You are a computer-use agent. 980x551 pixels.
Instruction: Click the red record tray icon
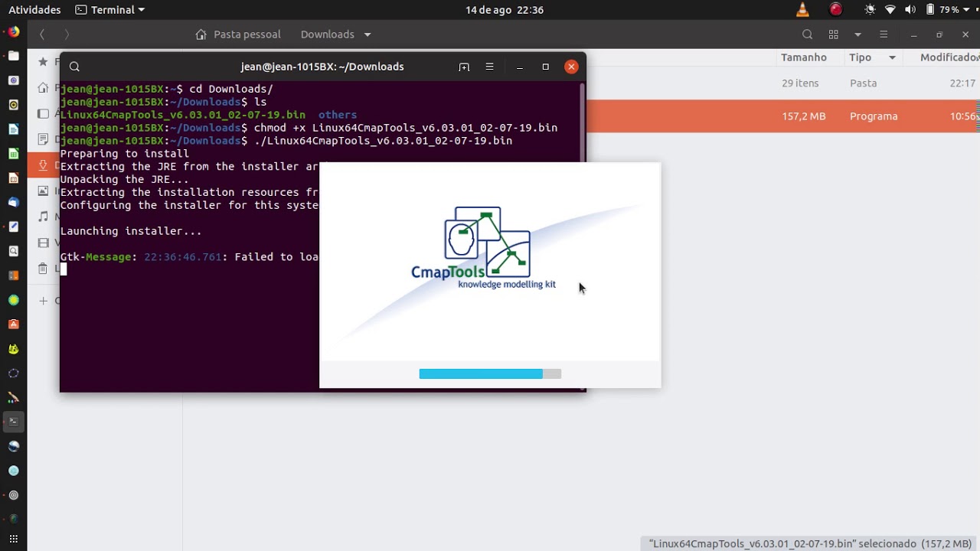[836, 10]
